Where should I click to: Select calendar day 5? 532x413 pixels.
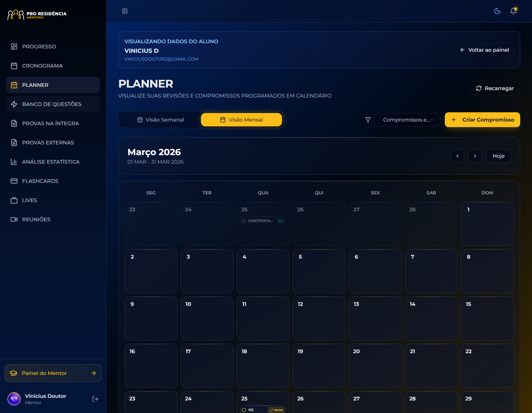pyautogui.click(x=319, y=271)
